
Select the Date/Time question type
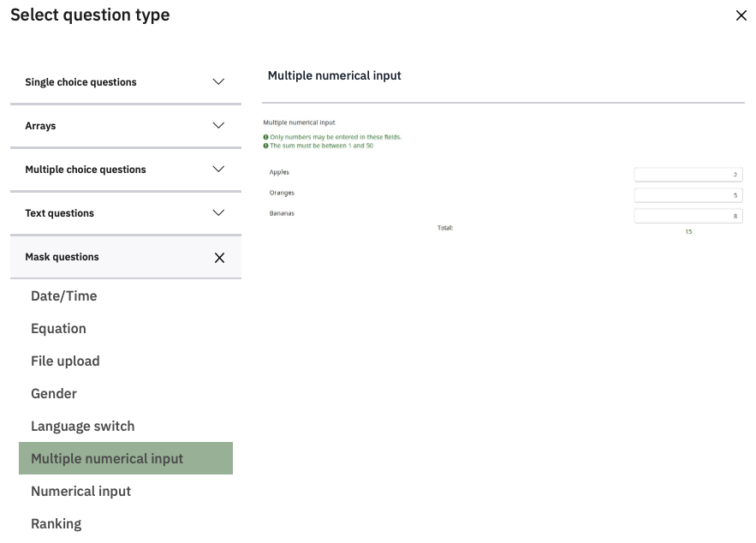[x=64, y=296]
